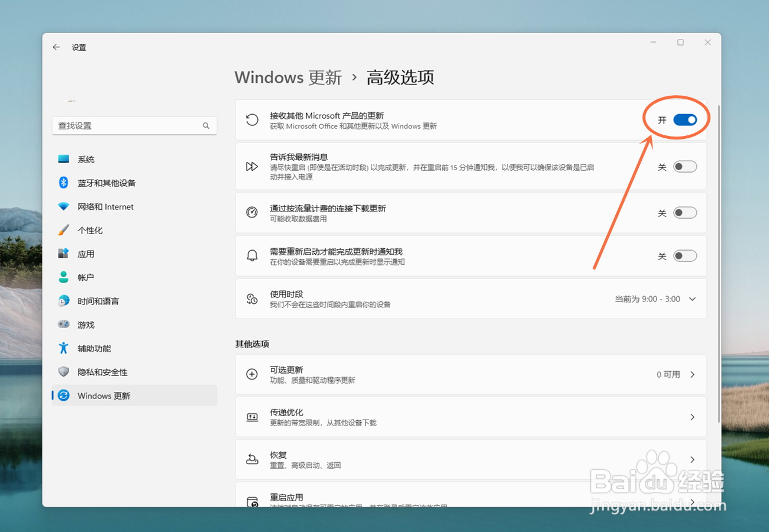Select 辅助功能 in sidebar
Image resolution: width=769 pixels, height=532 pixels.
(134, 348)
